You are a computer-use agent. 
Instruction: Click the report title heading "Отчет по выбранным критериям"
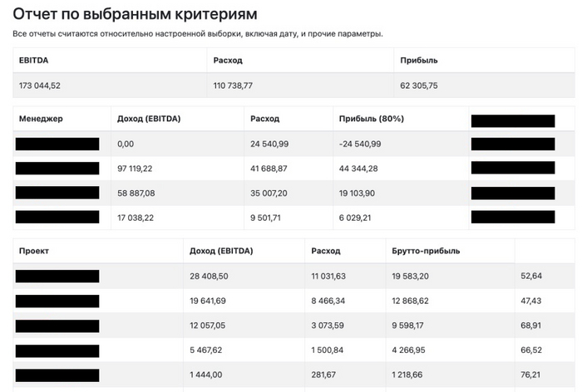(x=135, y=14)
